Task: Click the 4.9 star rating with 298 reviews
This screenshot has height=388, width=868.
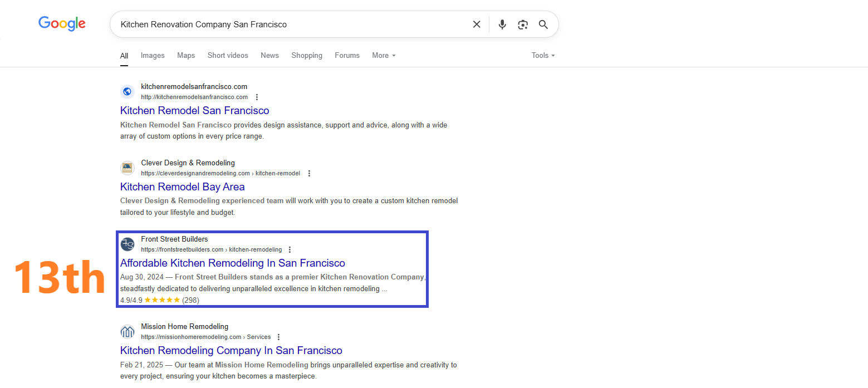Action: (160, 300)
